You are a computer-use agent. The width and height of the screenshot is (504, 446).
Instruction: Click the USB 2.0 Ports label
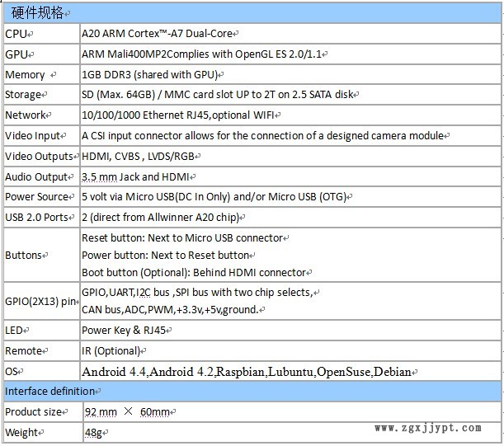(38, 218)
